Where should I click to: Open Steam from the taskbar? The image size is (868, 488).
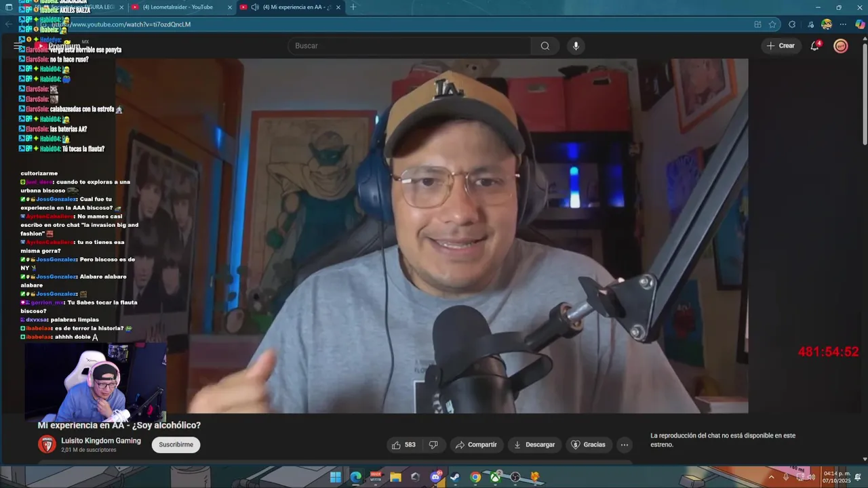pyautogui.click(x=456, y=477)
